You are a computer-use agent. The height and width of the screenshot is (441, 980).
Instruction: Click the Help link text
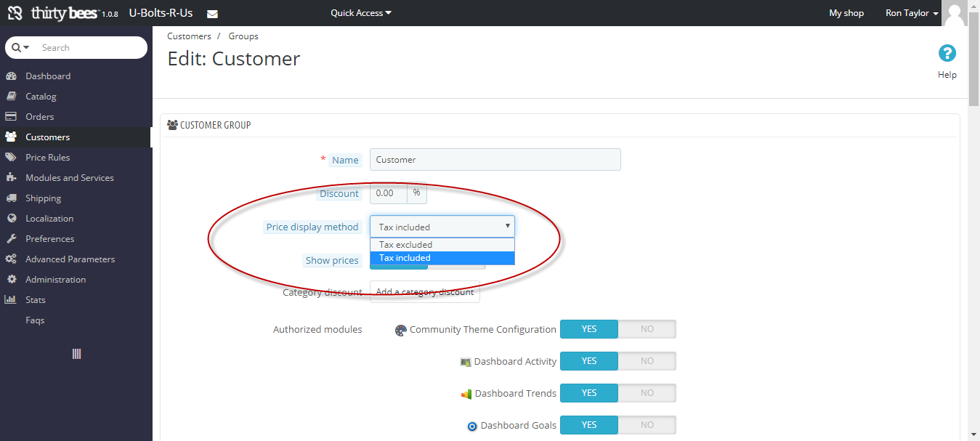click(947, 75)
